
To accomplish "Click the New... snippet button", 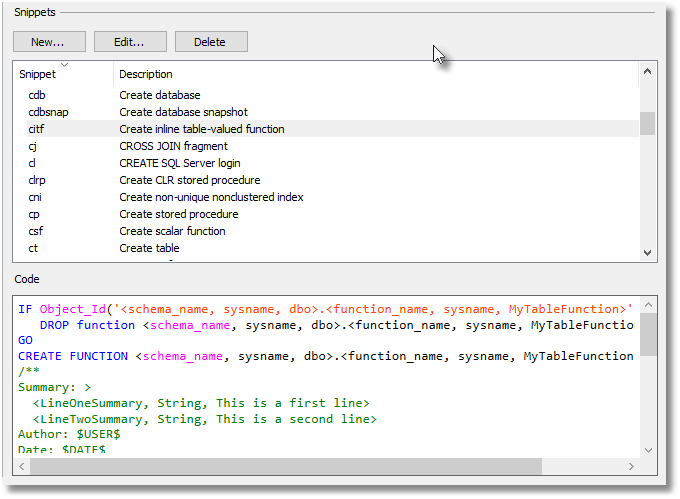I will [x=49, y=42].
